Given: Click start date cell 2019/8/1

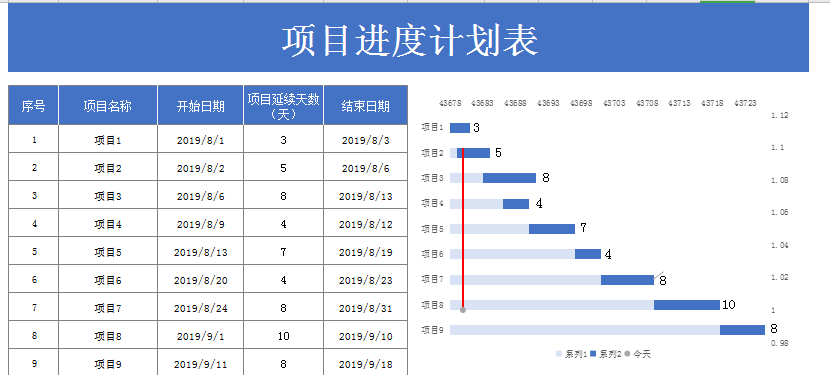Looking at the screenshot, I should click(201, 140).
